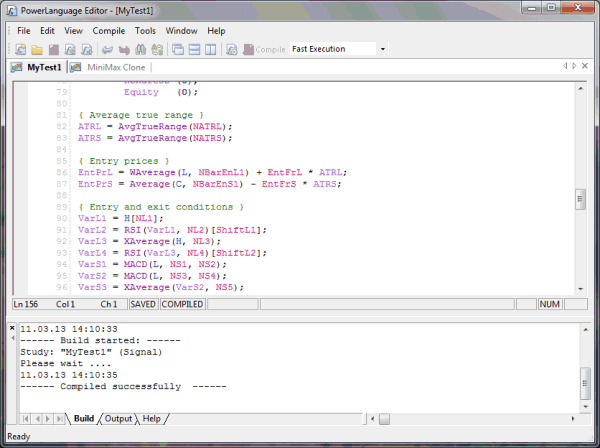Screen dimensions: 600x448
Task: Click the document tabs right arrow
Action: point(574,66)
